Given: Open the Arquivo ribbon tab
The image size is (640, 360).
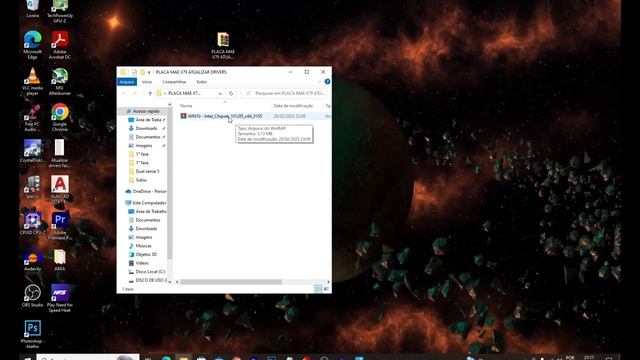Looking at the screenshot, I should coord(127,82).
